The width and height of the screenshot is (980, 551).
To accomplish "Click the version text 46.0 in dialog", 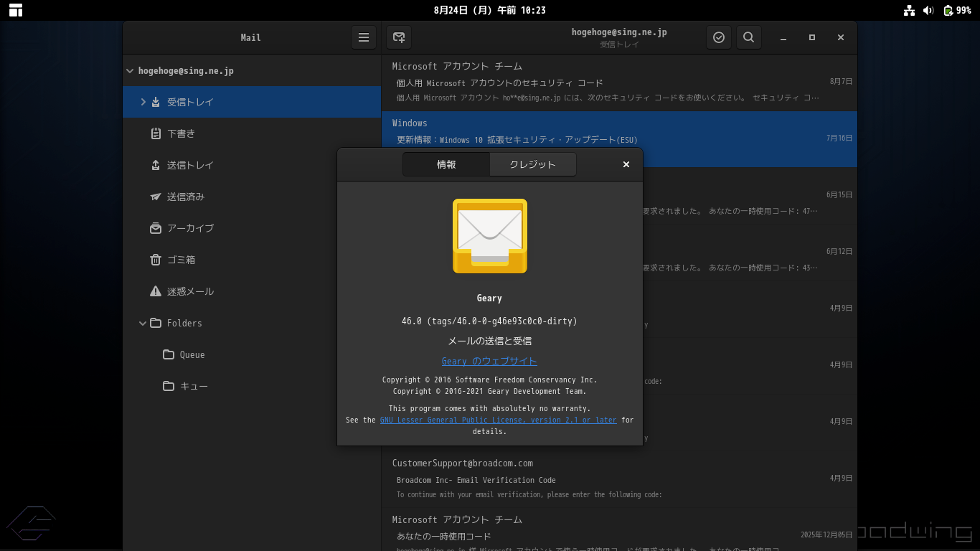I will [489, 321].
